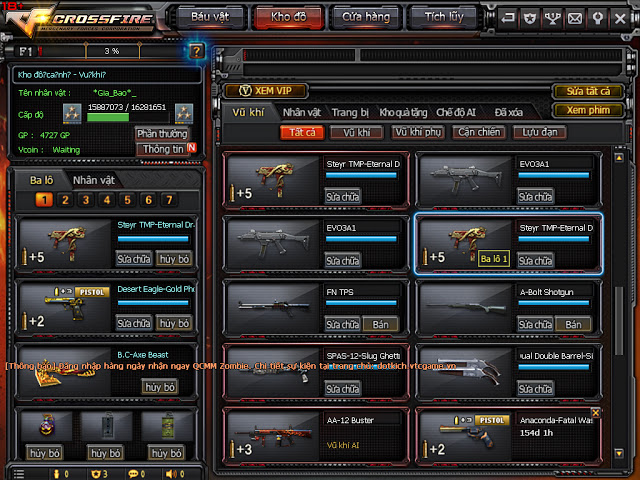Select backpack slot 6
The image size is (640, 480).
pyautogui.click(x=149, y=200)
